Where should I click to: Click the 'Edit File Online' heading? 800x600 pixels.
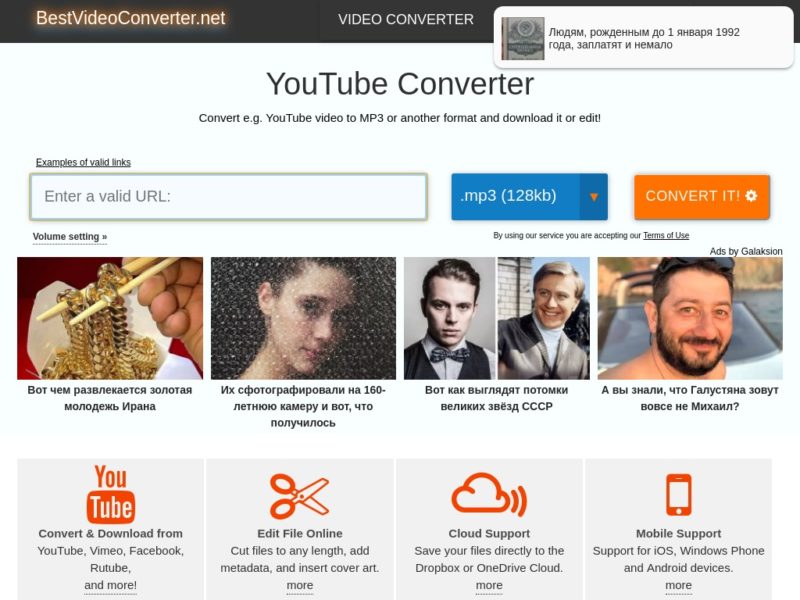tap(299, 534)
